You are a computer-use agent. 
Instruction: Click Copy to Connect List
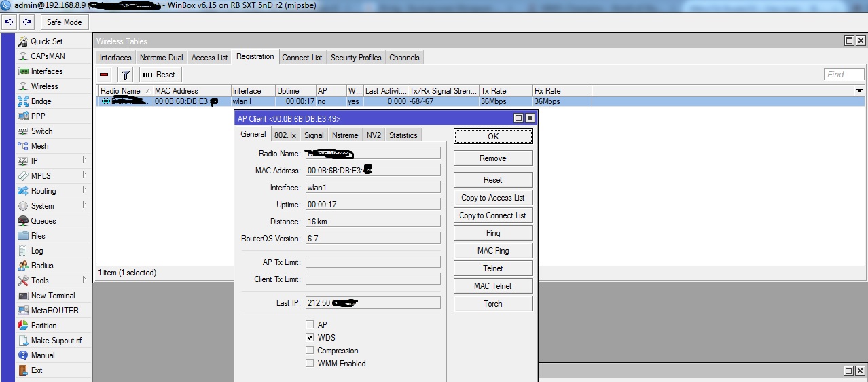pos(493,215)
